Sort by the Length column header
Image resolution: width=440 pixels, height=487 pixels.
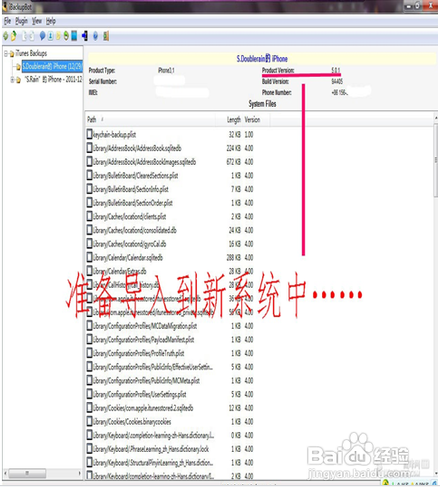point(234,120)
